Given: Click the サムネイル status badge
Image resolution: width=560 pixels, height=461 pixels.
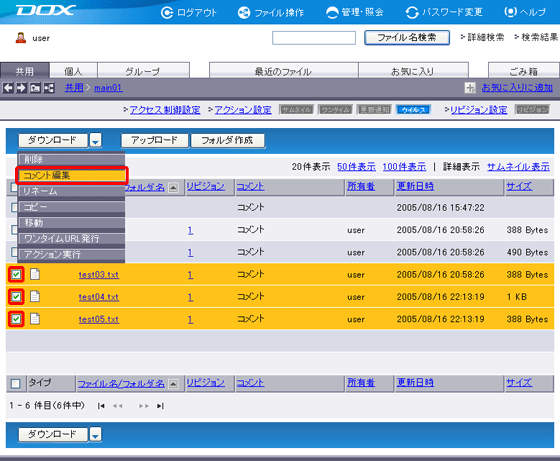Looking at the screenshot, I should click(296, 110).
